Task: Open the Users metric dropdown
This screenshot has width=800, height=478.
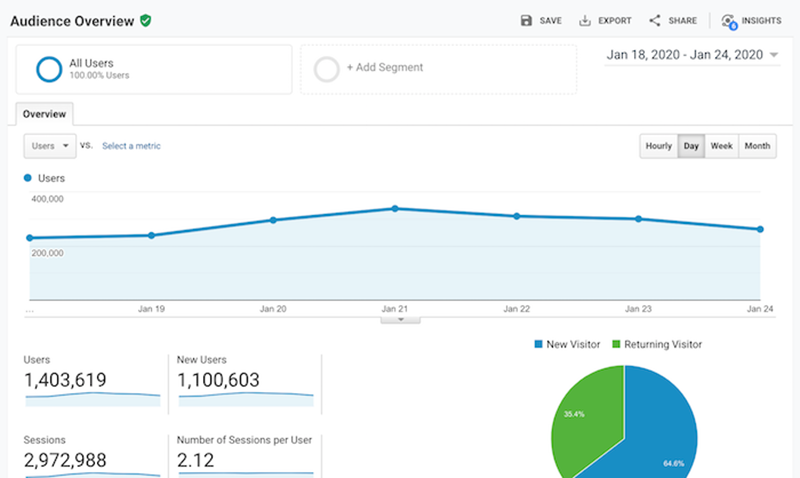Action: click(50, 146)
